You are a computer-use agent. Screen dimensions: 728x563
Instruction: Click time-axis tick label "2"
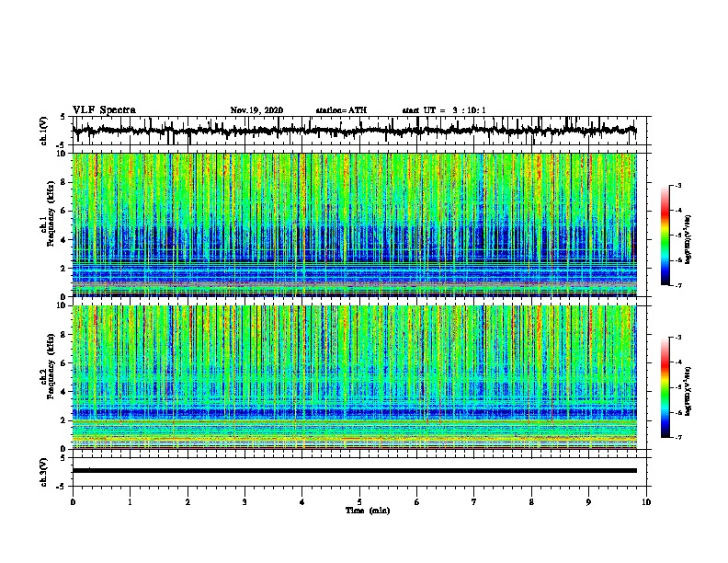(x=188, y=502)
